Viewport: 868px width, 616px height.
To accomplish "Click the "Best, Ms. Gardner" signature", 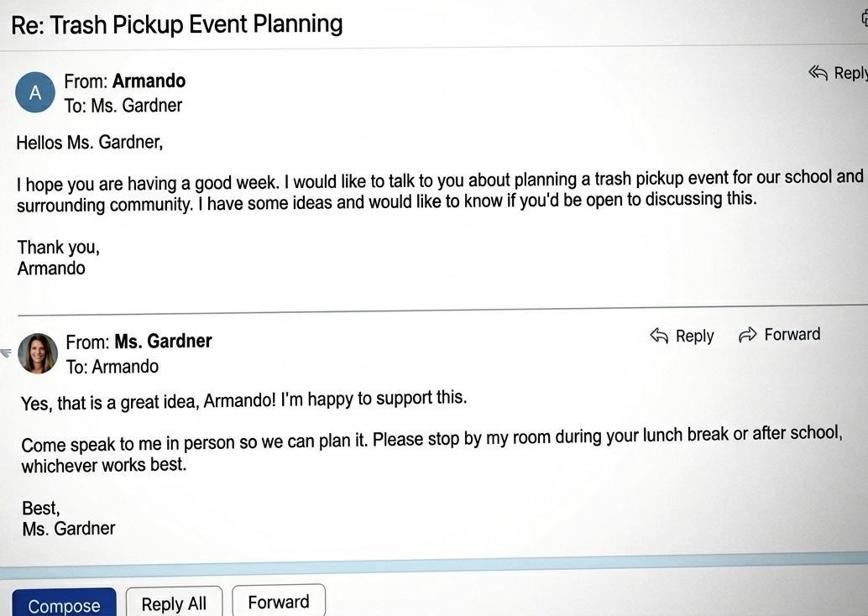I will tap(68, 519).
